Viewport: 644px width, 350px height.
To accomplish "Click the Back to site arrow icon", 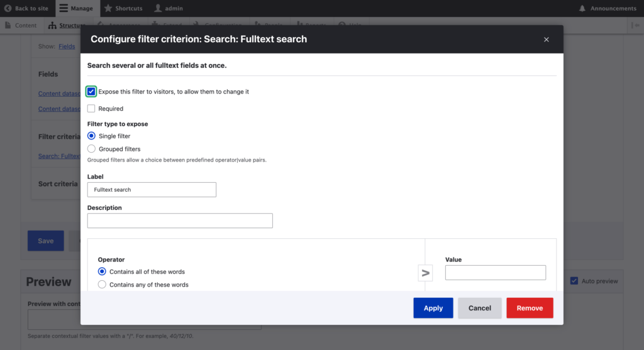I will (8, 8).
